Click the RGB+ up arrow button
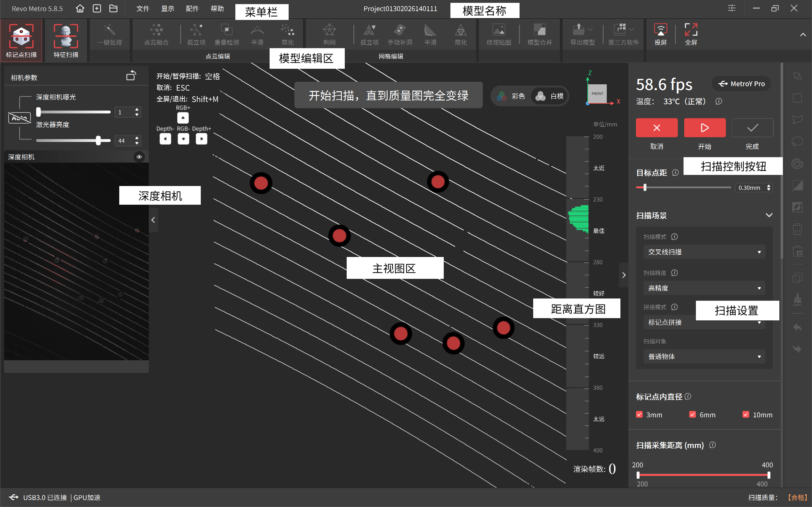 click(x=183, y=118)
